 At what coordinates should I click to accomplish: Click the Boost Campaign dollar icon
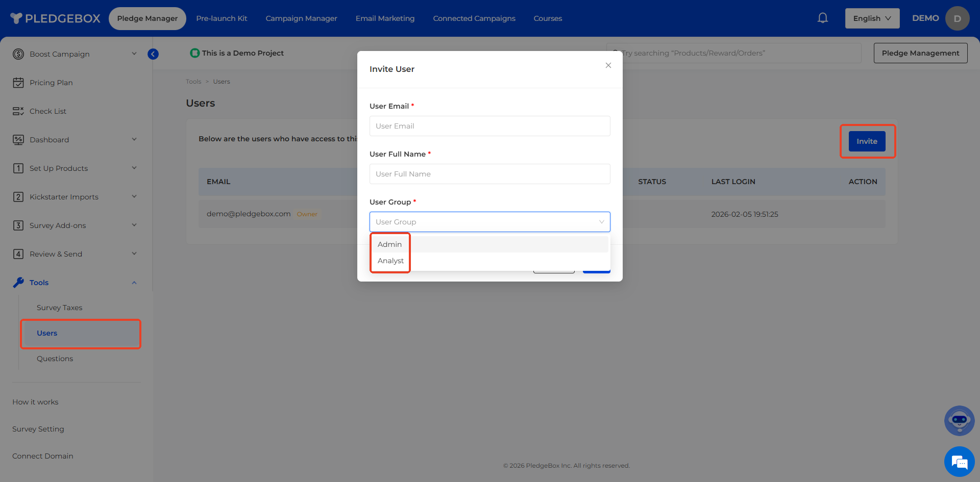18,54
